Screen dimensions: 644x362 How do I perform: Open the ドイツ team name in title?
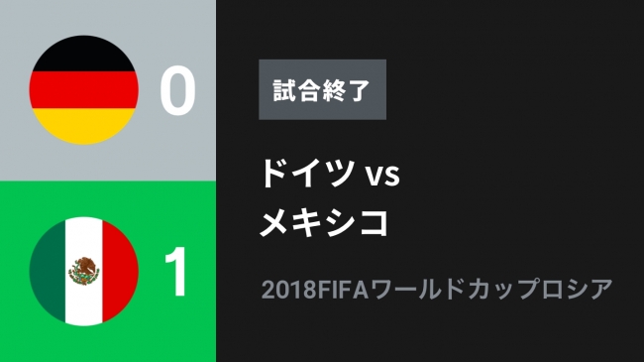click(x=307, y=173)
